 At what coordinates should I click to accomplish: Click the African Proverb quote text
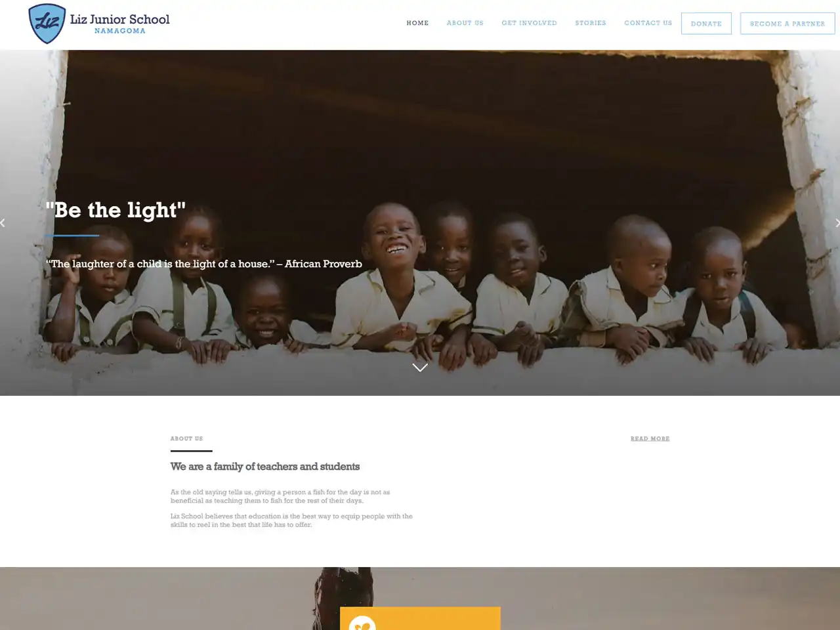coord(204,264)
